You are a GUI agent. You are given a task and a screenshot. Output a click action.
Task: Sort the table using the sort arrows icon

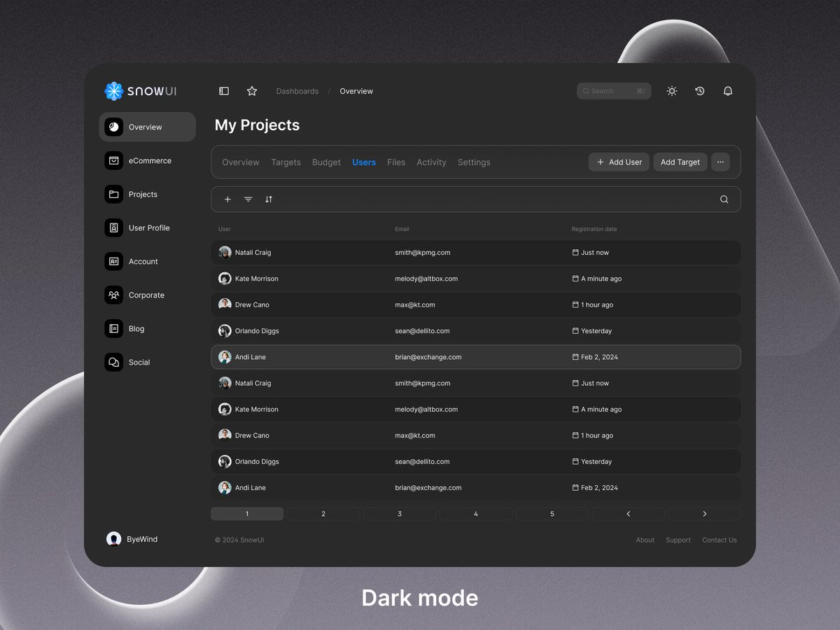tap(269, 199)
